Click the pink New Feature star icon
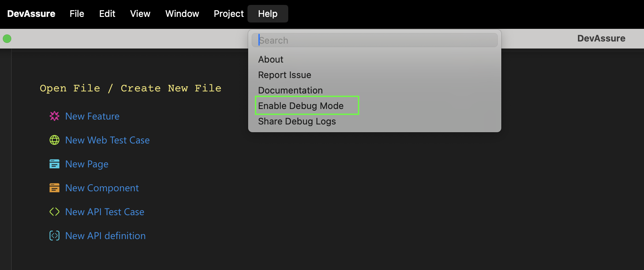644x270 pixels. [54, 116]
